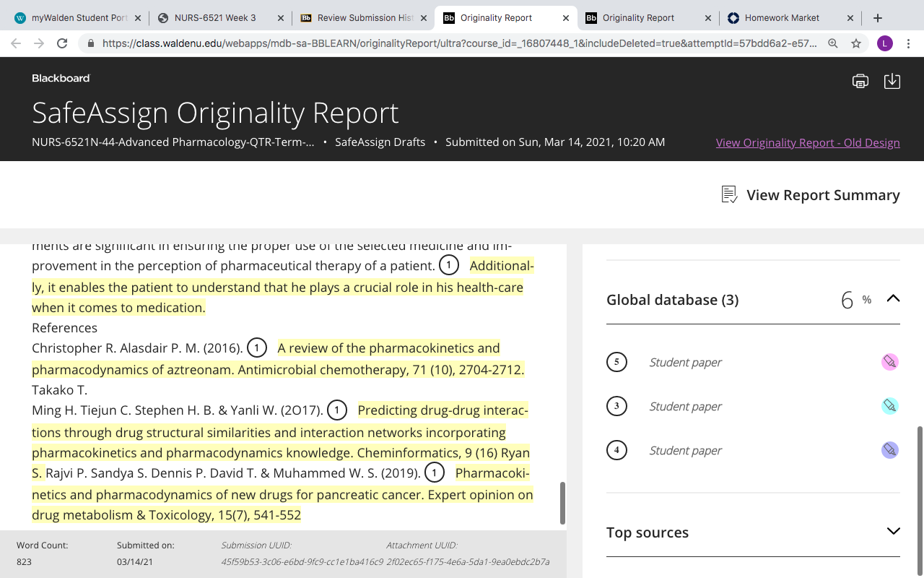The image size is (924, 578).
Task: Collapse the Global database section
Action: tap(893, 298)
